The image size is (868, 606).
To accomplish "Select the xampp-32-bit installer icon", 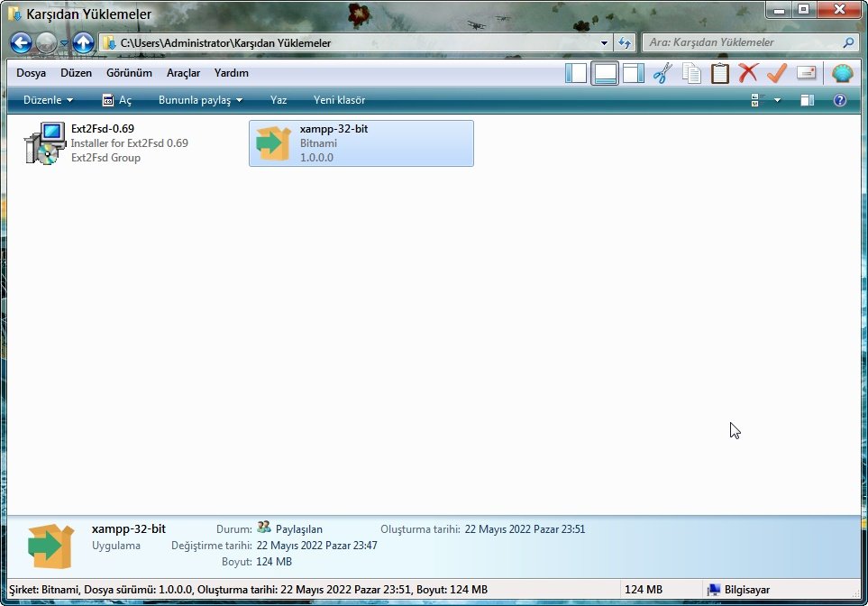I will point(273,143).
